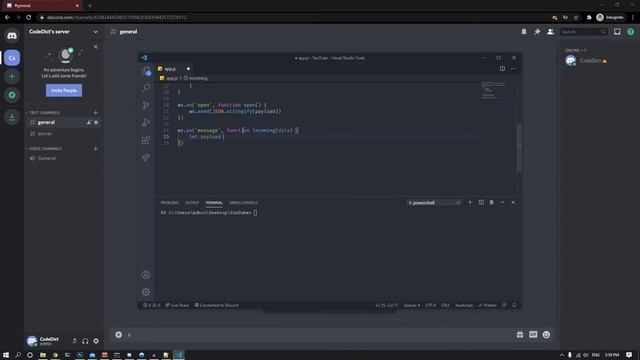This screenshot has width=640, height=360.
Task: Collapse the Voice Channels category
Action: [x=45, y=149]
